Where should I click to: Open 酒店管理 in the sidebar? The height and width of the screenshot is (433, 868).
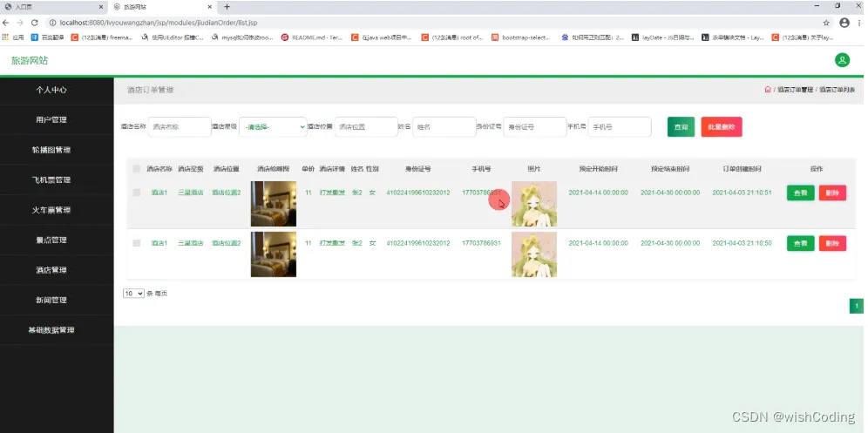(51, 270)
